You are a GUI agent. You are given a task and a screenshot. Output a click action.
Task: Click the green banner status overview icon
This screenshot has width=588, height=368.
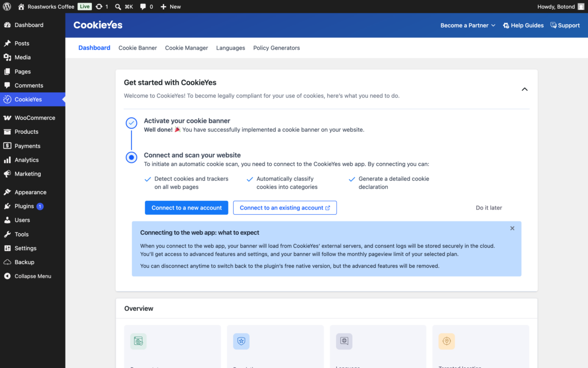(x=138, y=341)
